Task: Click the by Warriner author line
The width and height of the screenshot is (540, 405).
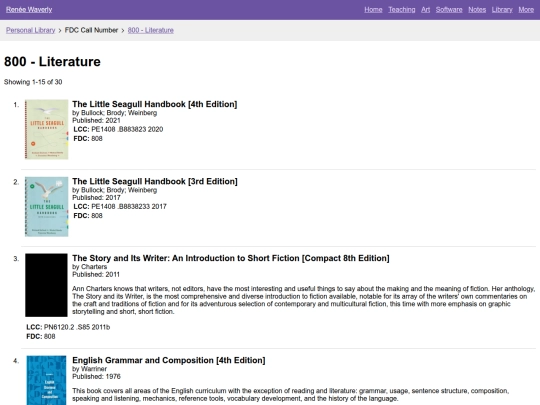Action: tap(90, 369)
